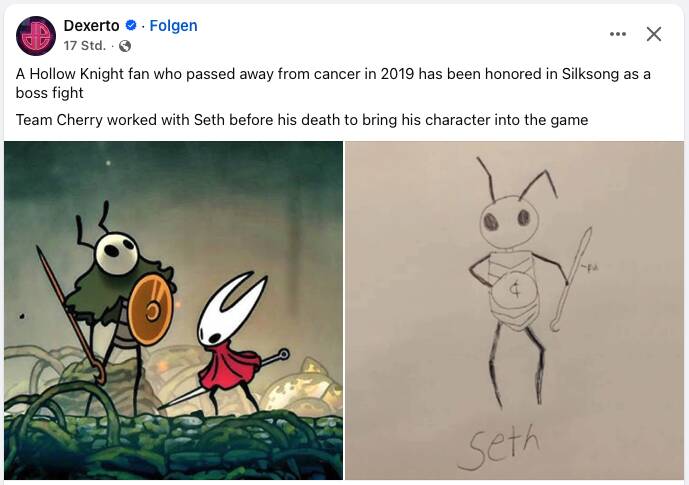Click the handwritten Seth signature on the drawing

pos(501,445)
